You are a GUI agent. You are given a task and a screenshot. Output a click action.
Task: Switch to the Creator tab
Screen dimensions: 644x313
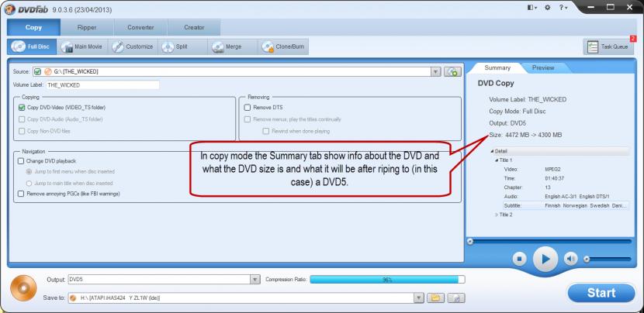tap(194, 27)
